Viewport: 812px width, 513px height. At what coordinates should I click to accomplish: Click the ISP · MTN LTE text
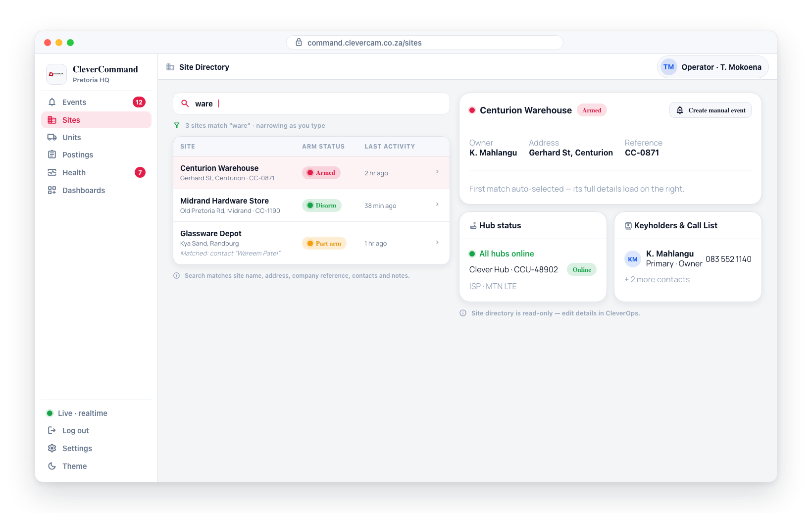493,286
